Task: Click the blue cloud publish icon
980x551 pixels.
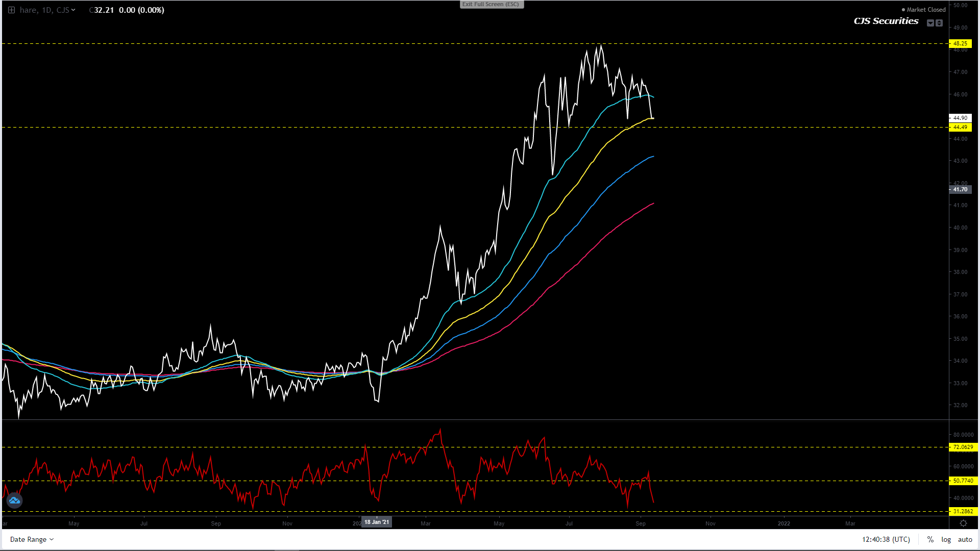Action: tap(14, 500)
